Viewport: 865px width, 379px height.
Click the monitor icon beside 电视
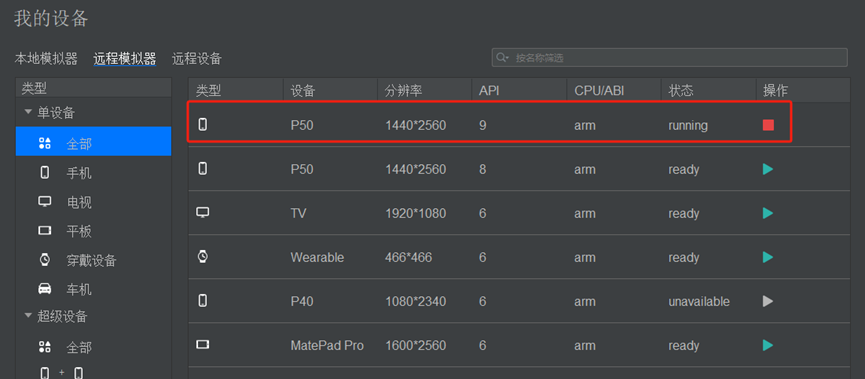click(45, 201)
